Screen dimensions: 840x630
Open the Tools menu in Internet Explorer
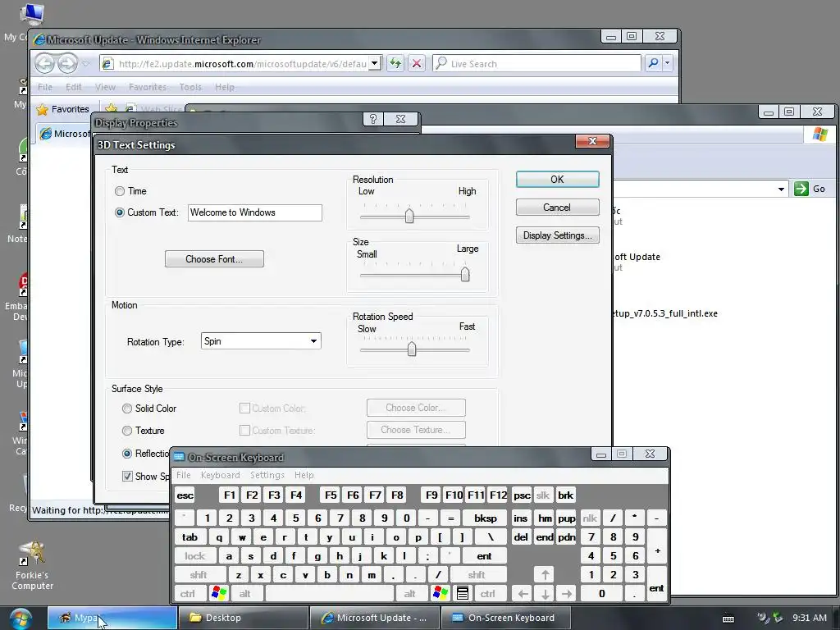click(190, 87)
